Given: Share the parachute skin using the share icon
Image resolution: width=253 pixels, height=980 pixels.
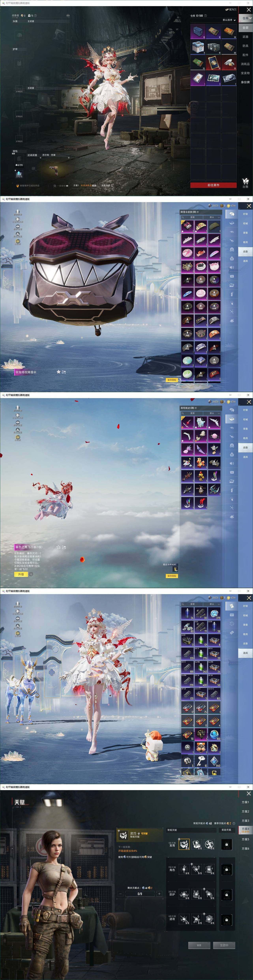Looking at the screenshot, I should [64, 372].
